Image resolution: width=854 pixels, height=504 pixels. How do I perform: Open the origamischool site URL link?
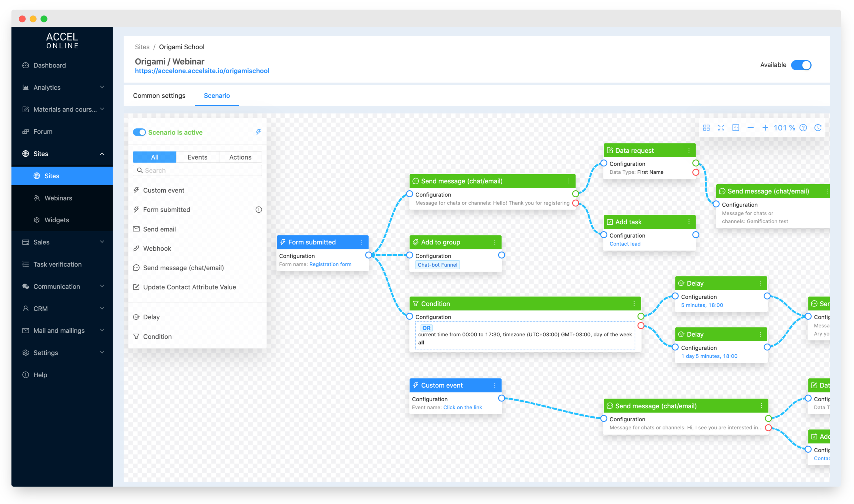pyautogui.click(x=202, y=71)
